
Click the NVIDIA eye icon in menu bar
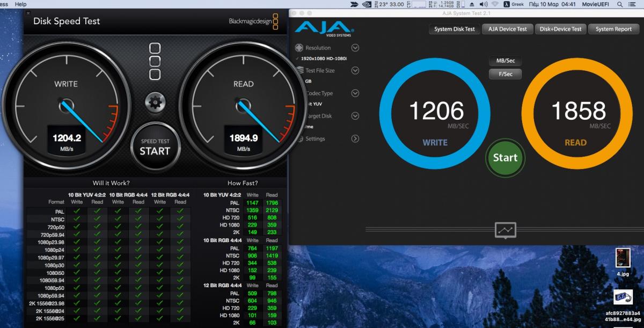coord(367,4)
